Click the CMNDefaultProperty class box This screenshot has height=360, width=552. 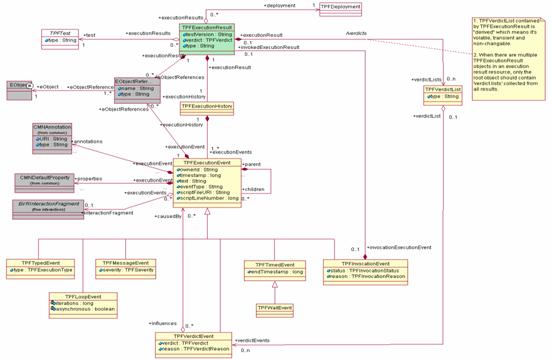[44, 183]
